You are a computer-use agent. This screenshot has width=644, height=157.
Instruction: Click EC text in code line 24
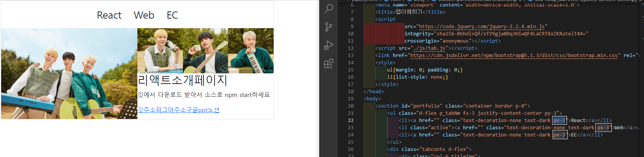[x=574, y=135]
